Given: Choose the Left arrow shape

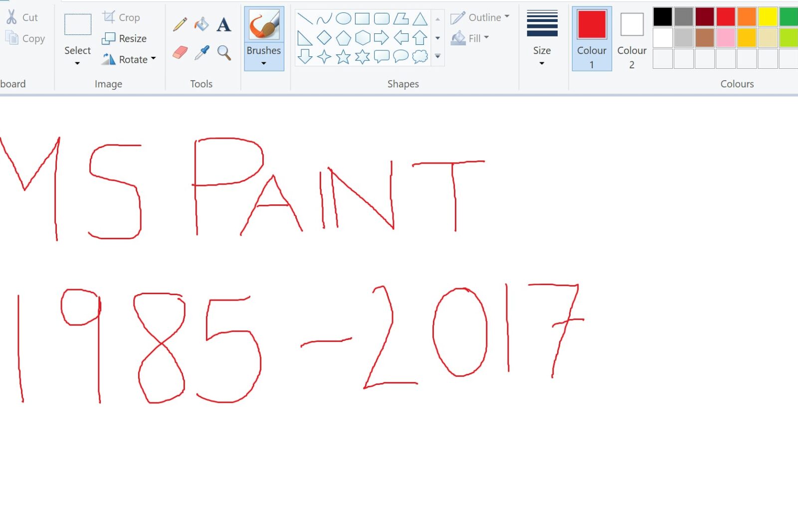Looking at the screenshot, I should [400, 38].
